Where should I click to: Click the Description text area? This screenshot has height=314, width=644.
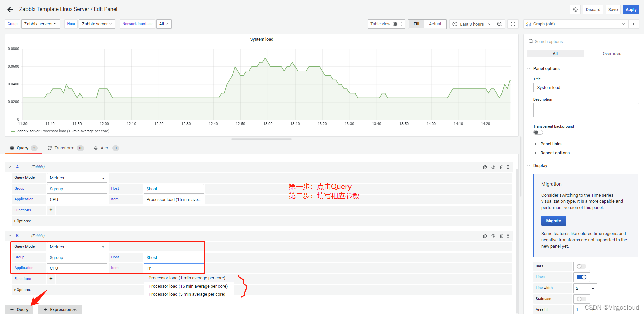point(586,110)
